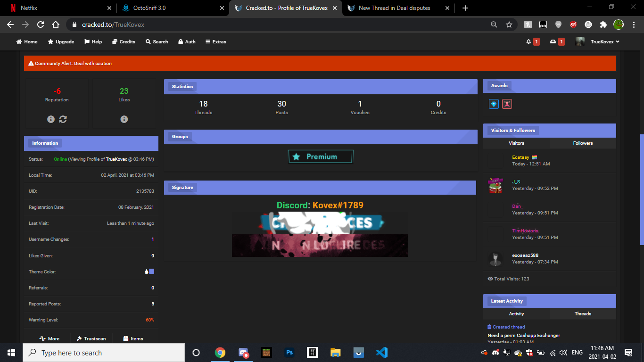Click the More button under Information
Image resolution: width=644 pixels, height=362 pixels.
coord(49,338)
